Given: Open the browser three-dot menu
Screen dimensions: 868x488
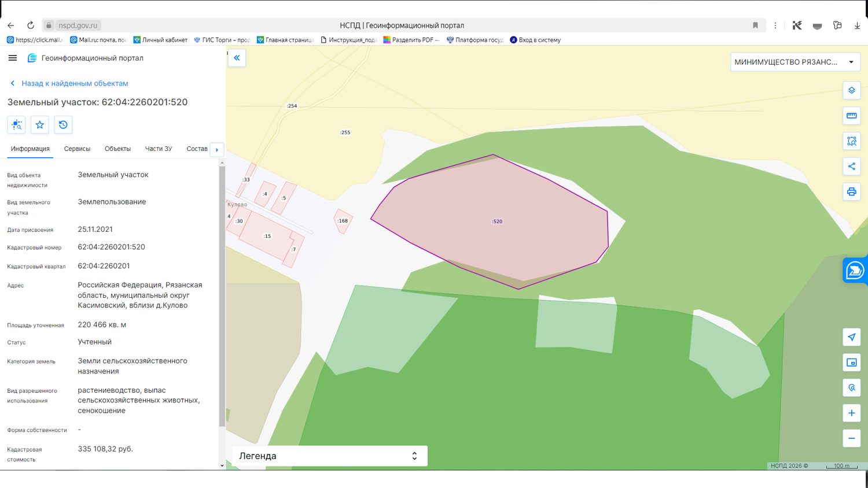Looking at the screenshot, I should 775,25.
